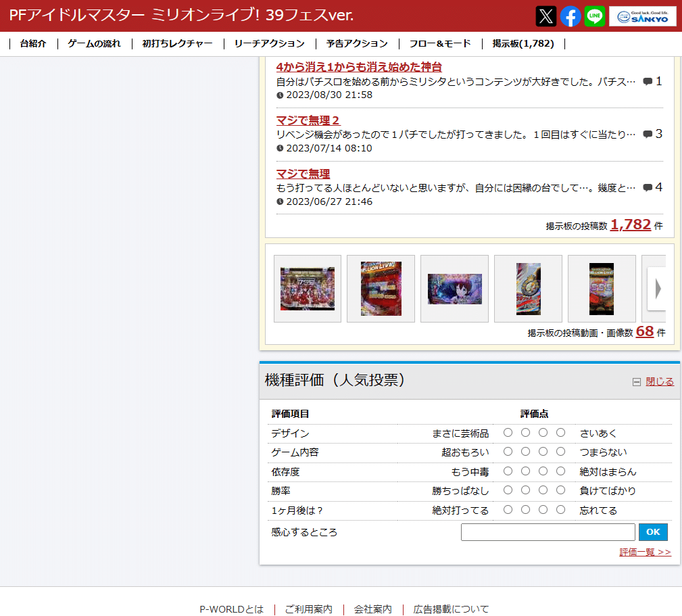Select 依存度 second radio option
Image resolution: width=682 pixels, height=616 pixels.
coord(525,471)
